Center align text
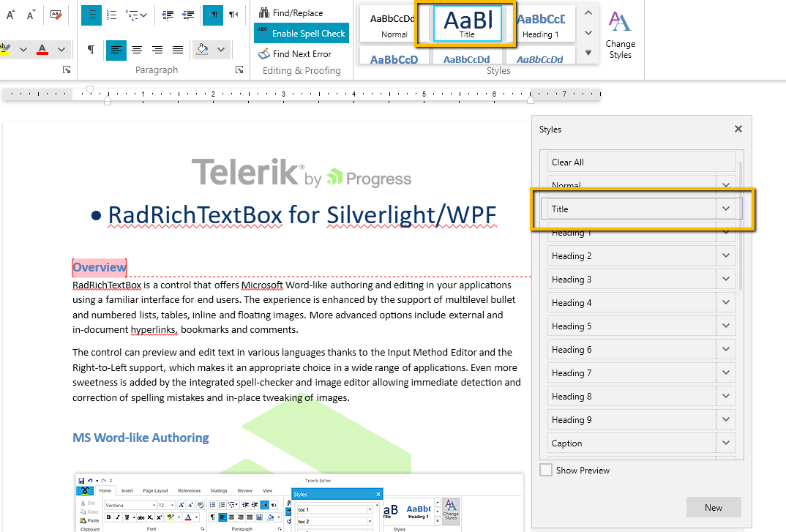The image size is (786, 532). [137, 50]
